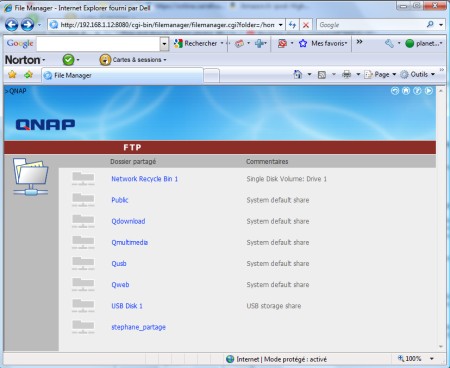Click 'Single Disk Volume: Drive 1' comment
The width and height of the screenshot is (450, 368).
pos(286,179)
